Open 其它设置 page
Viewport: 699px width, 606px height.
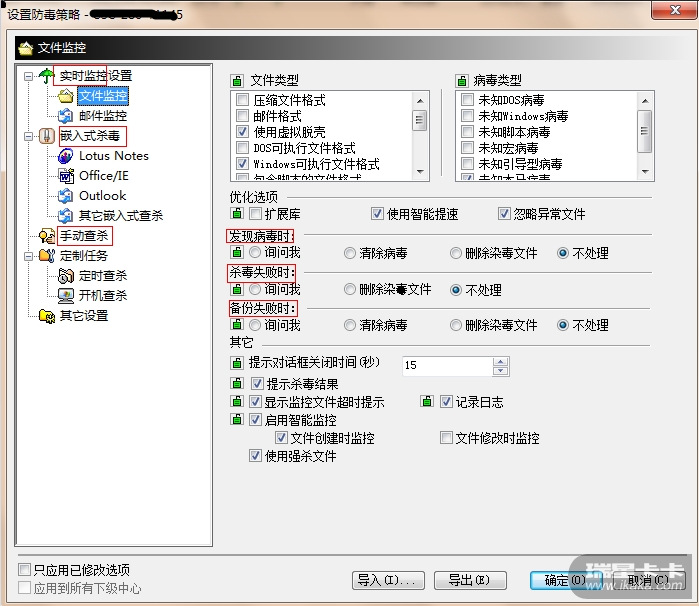click(x=84, y=316)
